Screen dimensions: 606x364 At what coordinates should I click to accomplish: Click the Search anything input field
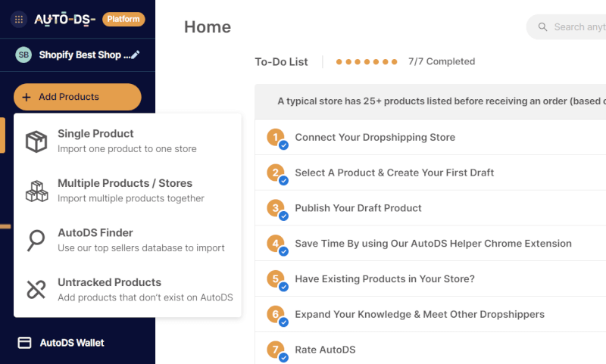point(566,27)
